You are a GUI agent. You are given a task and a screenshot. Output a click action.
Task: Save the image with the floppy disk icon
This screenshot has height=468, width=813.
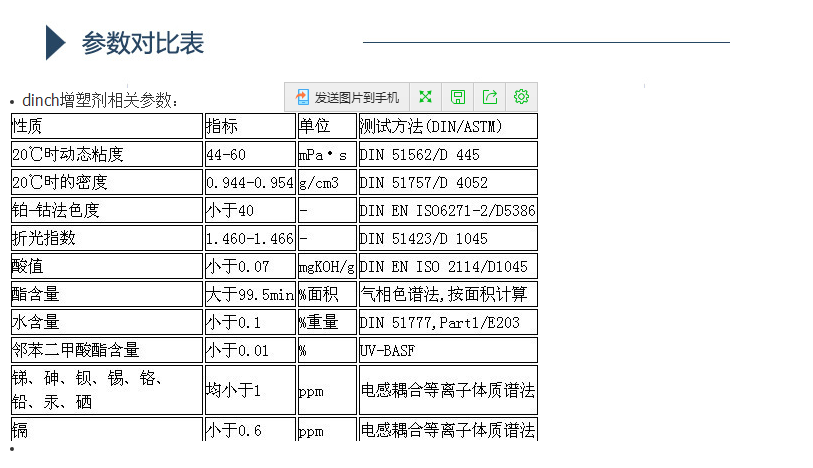tap(457, 97)
